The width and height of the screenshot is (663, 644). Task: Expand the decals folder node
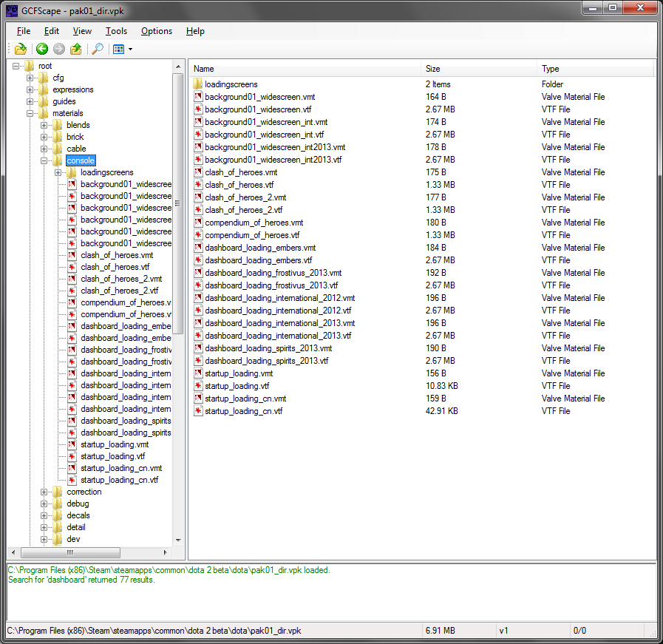44,515
